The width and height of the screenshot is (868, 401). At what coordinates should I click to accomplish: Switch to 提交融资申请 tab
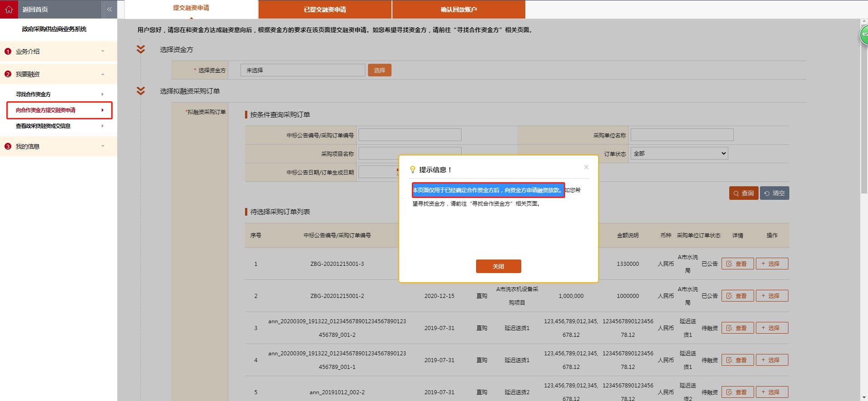(191, 8)
